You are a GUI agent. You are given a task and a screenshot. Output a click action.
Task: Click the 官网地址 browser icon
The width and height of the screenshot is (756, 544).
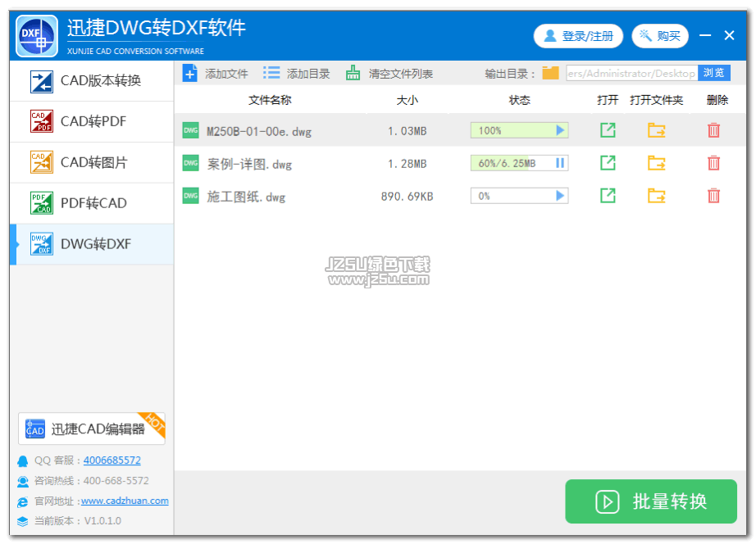(x=23, y=502)
